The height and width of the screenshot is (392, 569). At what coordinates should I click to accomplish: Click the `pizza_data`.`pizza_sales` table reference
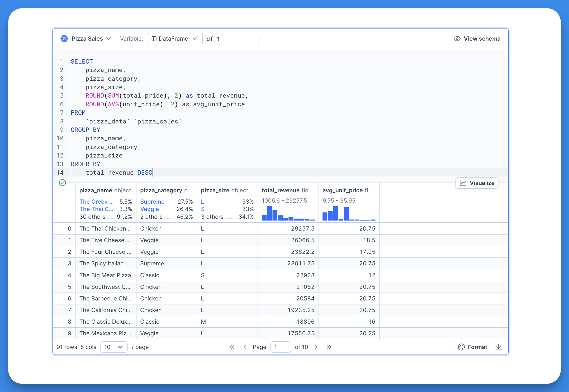[x=134, y=121]
